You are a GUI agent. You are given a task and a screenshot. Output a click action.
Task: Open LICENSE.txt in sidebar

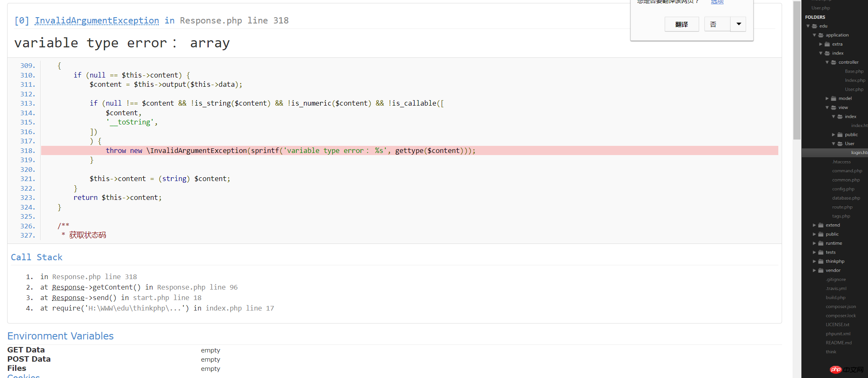point(837,325)
